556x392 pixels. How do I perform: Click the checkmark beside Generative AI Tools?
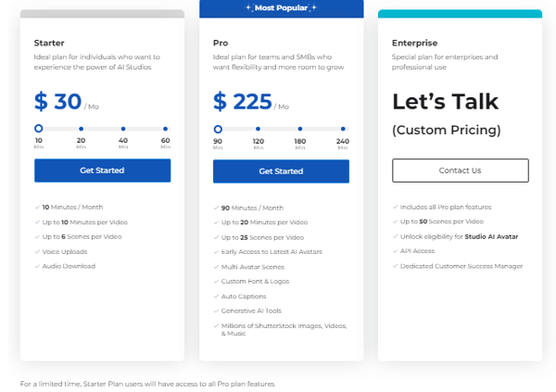(216, 311)
